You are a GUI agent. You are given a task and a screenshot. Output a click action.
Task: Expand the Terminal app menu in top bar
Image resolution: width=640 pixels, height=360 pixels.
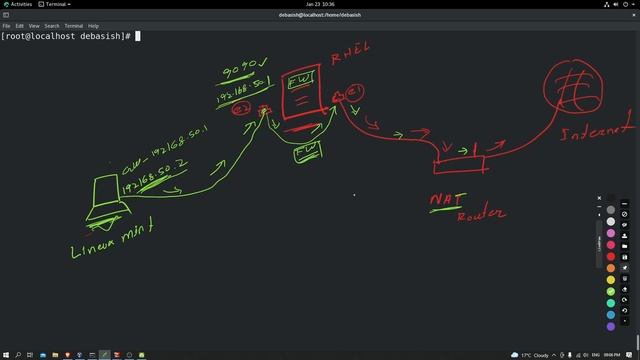[55, 4]
